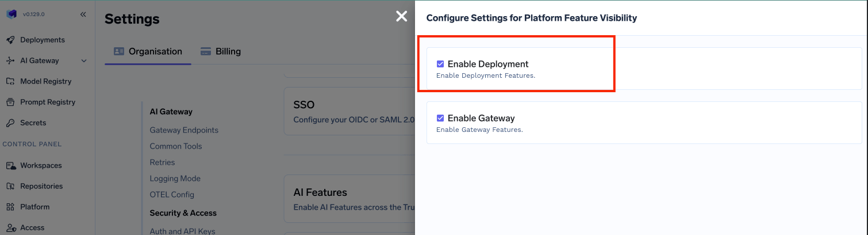Image resolution: width=868 pixels, height=235 pixels.
Task: Expand the AI Gateway sidebar chevron
Action: pyautogui.click(x=84, y=60)
